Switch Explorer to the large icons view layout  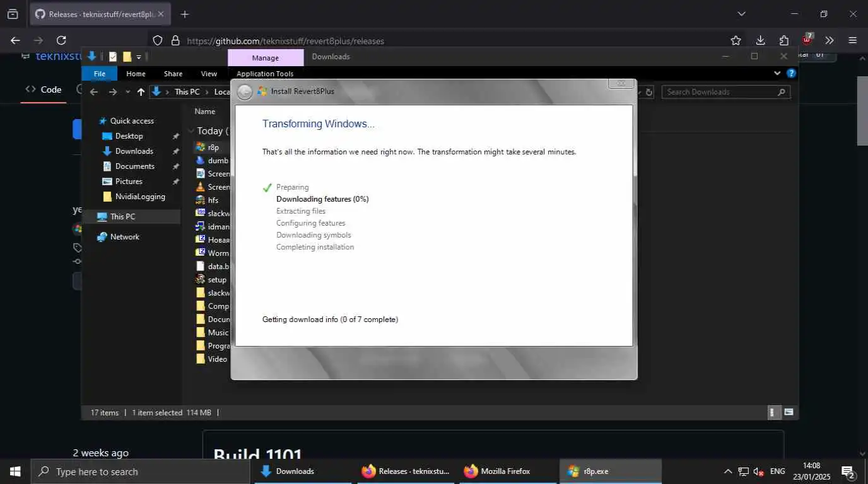point(789,413)
